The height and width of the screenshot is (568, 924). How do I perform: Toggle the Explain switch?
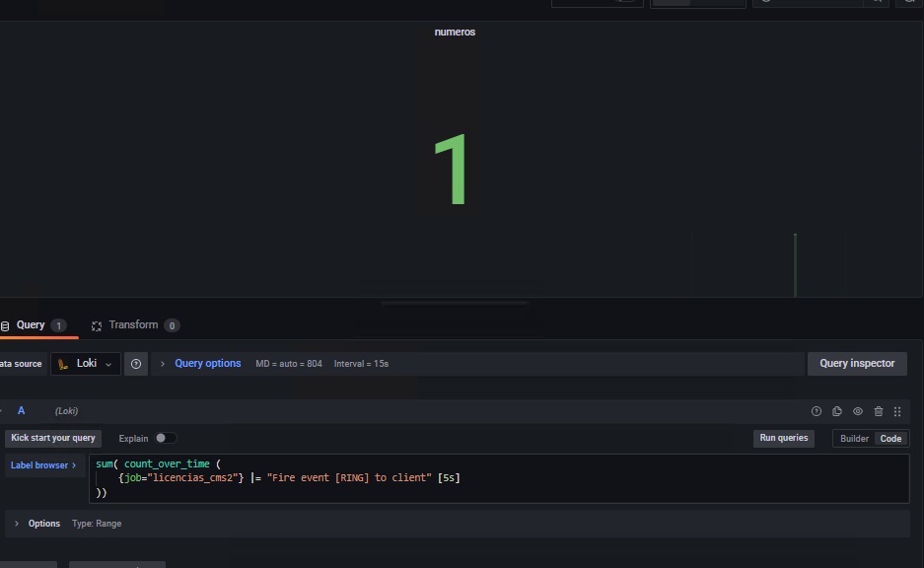[165, 438]
